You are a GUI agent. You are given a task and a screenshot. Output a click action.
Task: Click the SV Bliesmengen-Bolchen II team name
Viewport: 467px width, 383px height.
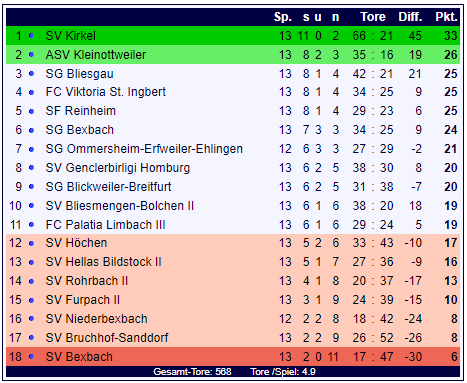[x=120, y=206]
